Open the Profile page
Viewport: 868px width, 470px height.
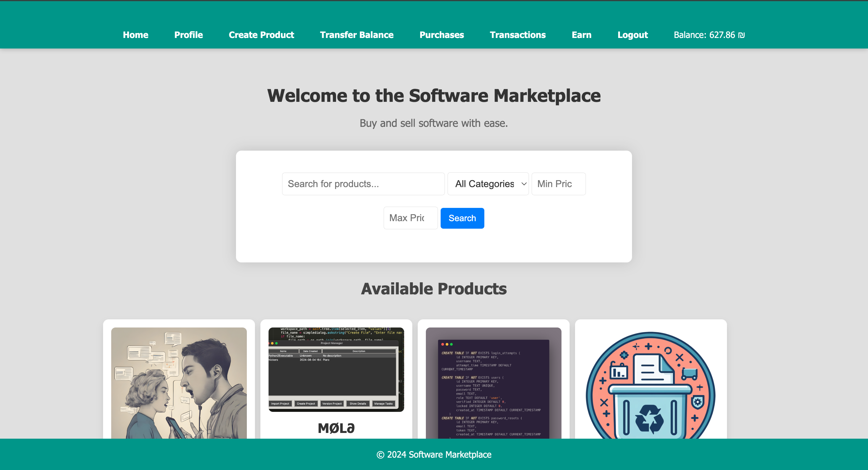point(188,35)
